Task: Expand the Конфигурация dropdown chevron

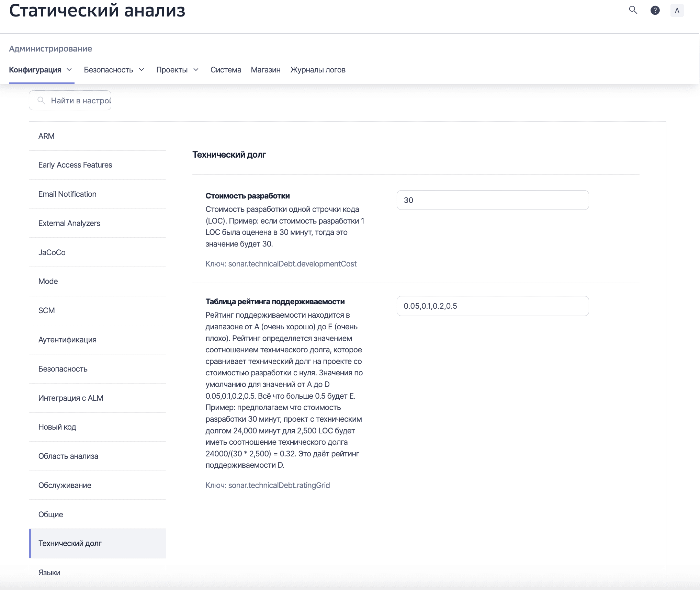Action: (x=69, y=70)
